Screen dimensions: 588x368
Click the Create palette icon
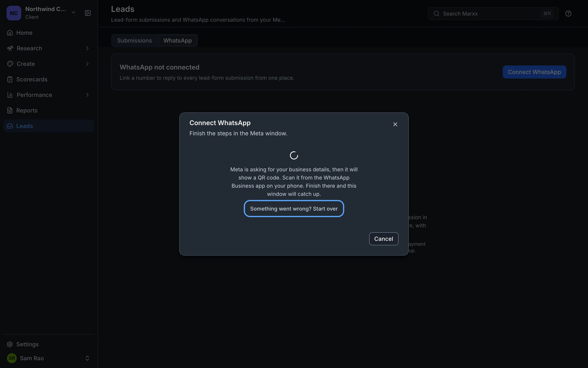[10, 64]
